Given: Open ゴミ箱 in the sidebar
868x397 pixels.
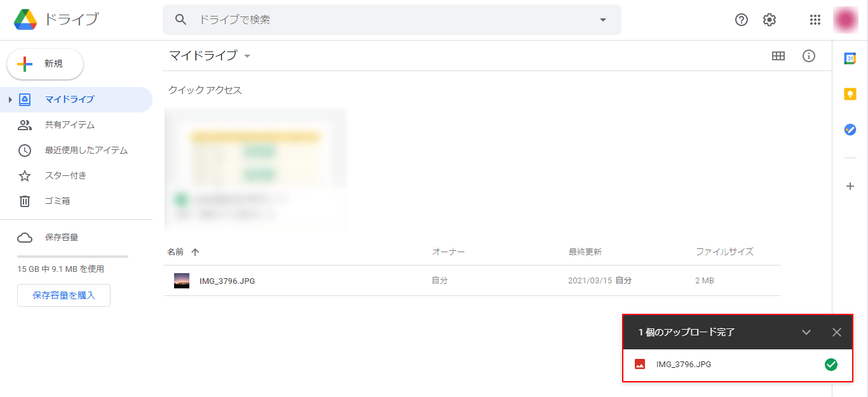Looking at the screenshot, I should coord(57,201).
